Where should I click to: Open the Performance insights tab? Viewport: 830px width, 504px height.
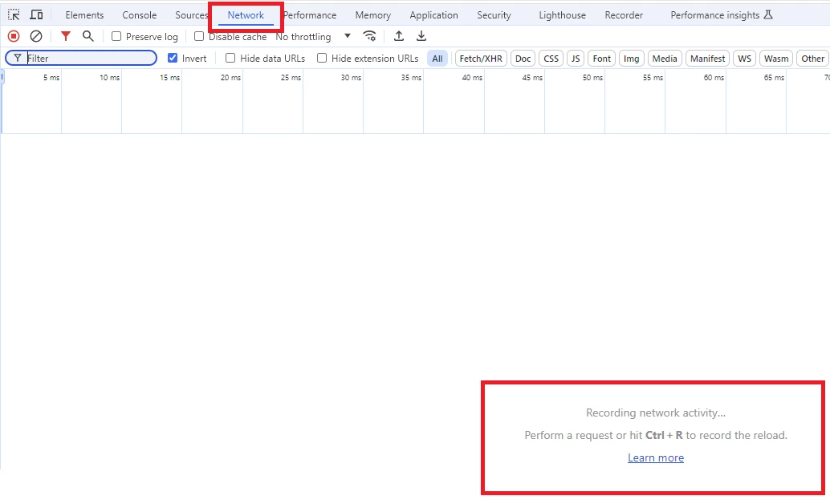pyautogui.click(x=722, y=15)
